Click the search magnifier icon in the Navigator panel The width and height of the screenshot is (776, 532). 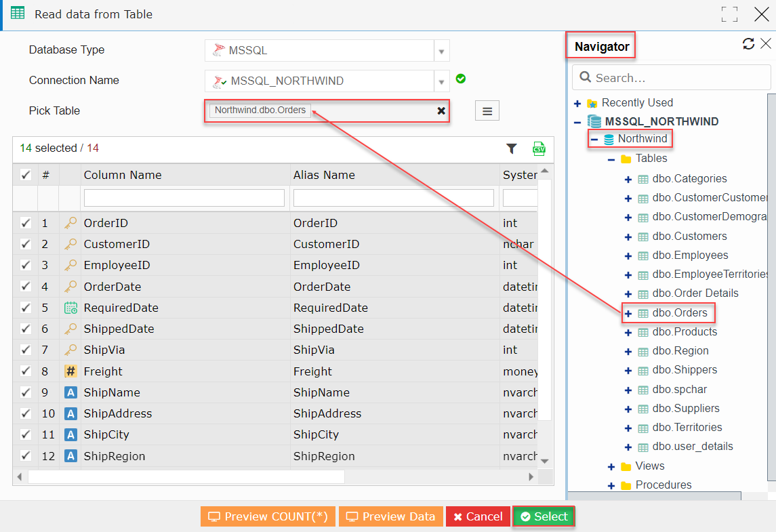click(x=585, y=77)
